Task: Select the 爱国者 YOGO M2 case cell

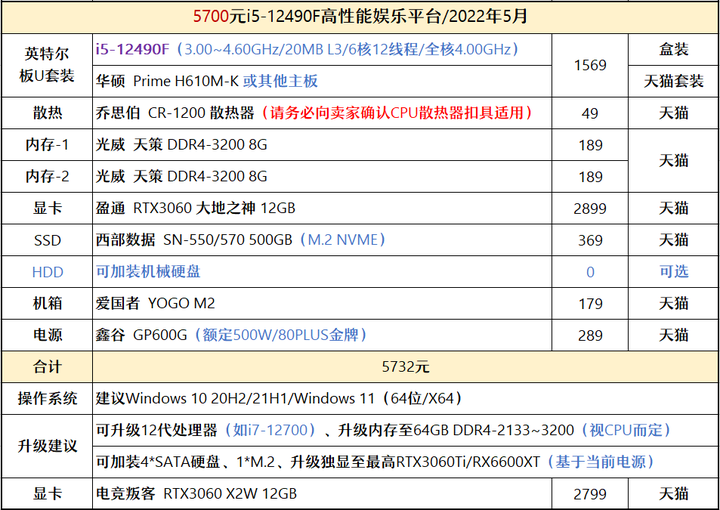Action: pos(321,303)
